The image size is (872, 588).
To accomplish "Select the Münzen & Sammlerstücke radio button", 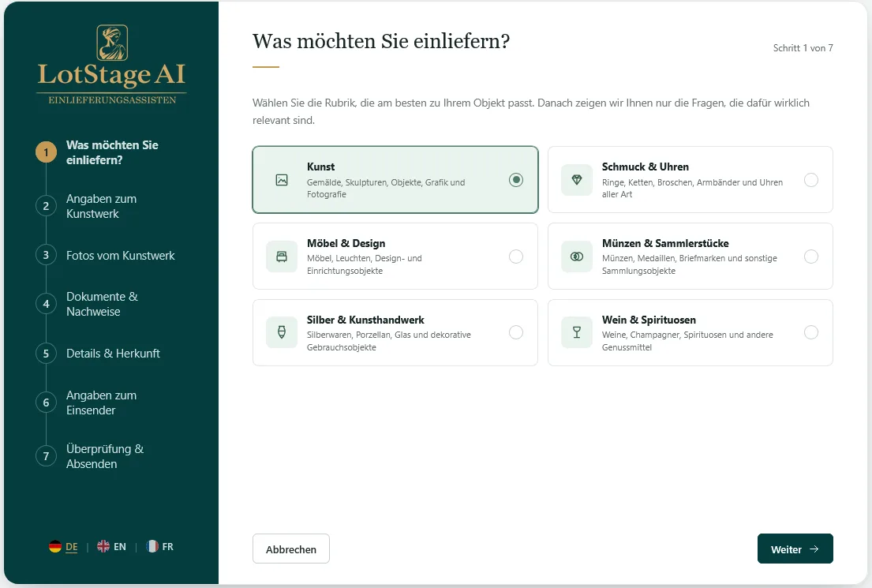I will pyautogui.click(x=811, y=257).
